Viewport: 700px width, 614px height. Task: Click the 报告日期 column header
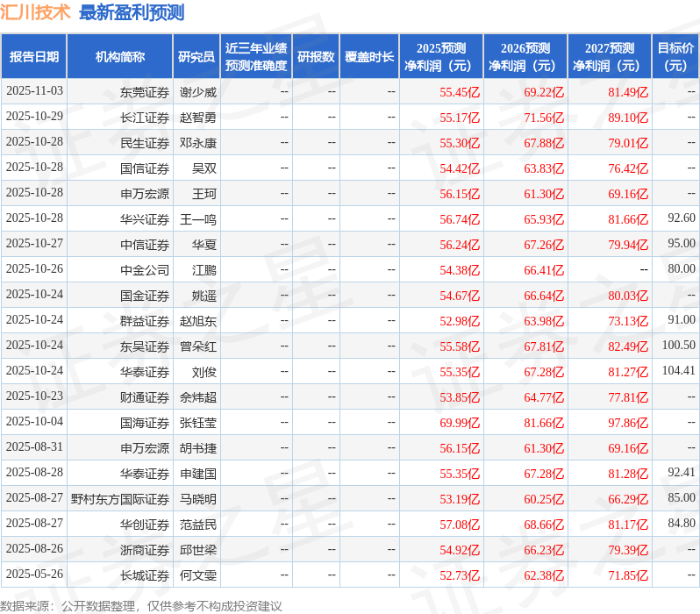[x=34, y=57]
